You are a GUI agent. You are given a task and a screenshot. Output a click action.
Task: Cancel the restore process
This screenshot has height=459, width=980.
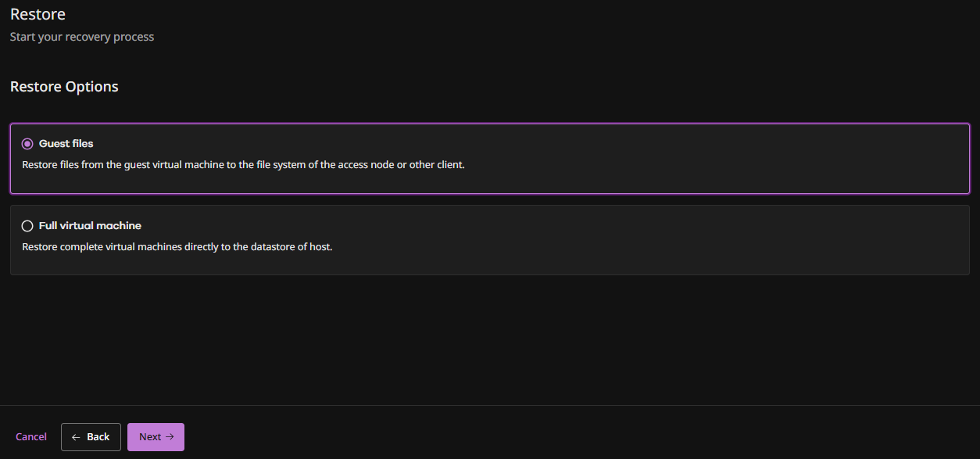pos(31,437)
